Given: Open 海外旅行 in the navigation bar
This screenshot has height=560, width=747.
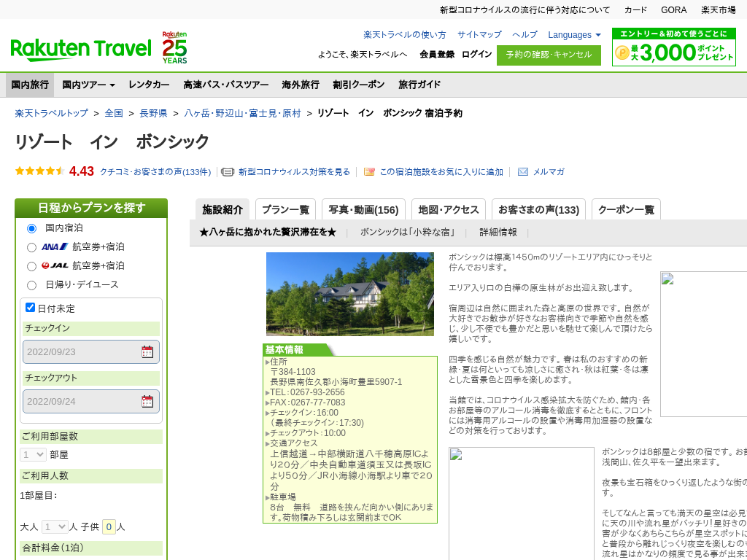Looking at the screenshot, I should (301, 85).
